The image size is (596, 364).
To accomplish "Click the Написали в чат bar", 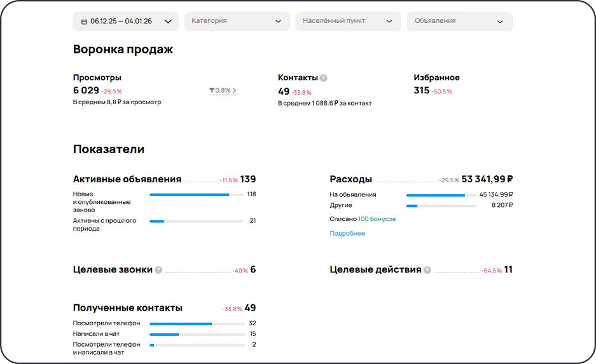I will 197,334.
